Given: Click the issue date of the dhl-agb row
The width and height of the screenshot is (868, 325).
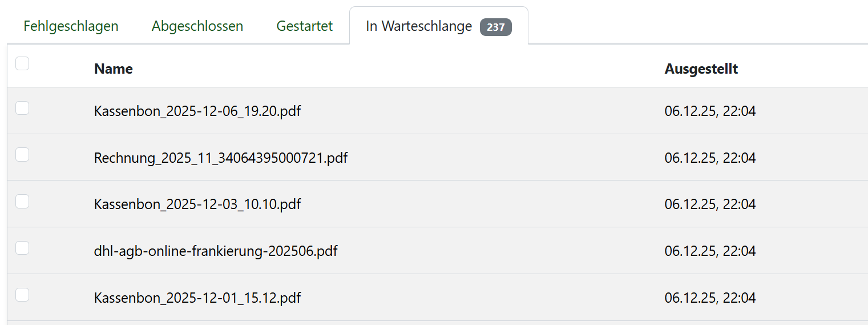Looking at the screenshot, I should tap(710, 251).
